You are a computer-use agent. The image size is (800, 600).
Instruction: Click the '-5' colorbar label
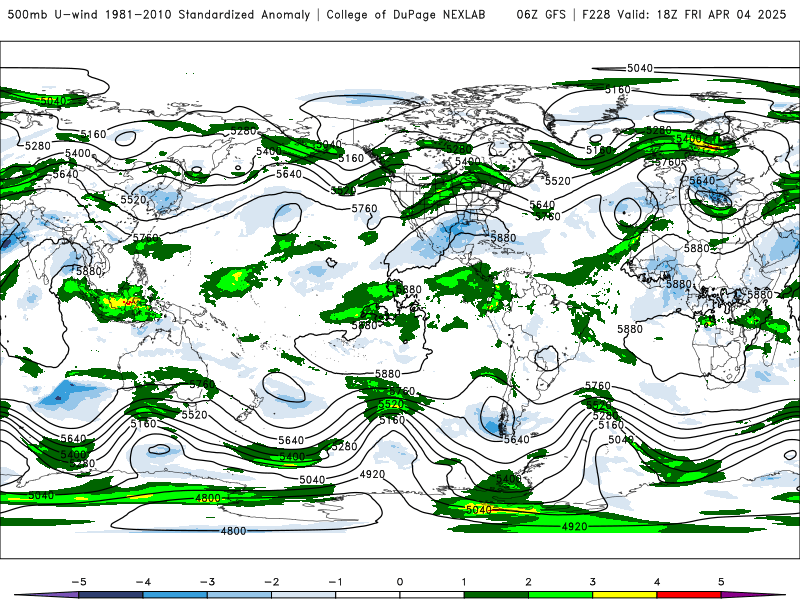click(79, 582)
